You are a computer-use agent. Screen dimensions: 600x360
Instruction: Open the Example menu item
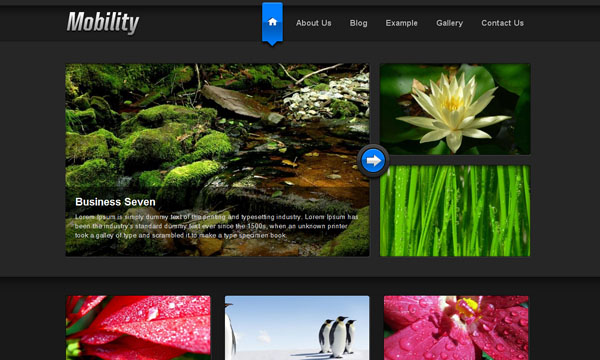(x=401, y=23)
